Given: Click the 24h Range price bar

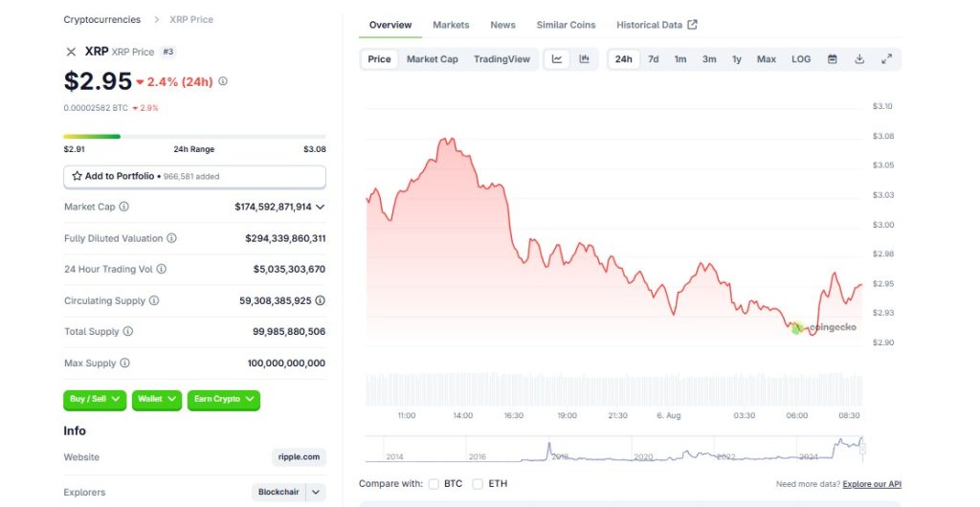Looking at the screenshot, I should [194, 137].
